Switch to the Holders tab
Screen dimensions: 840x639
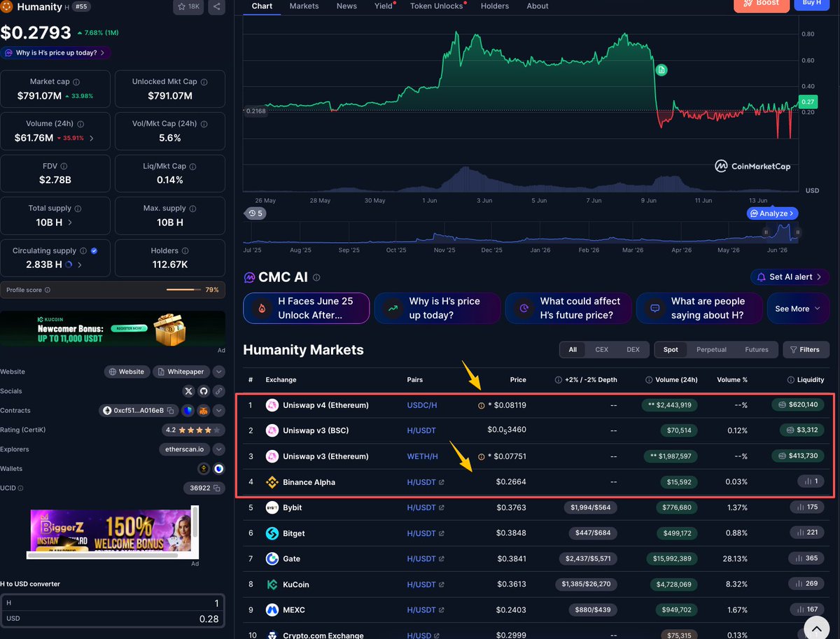[495, 6]
